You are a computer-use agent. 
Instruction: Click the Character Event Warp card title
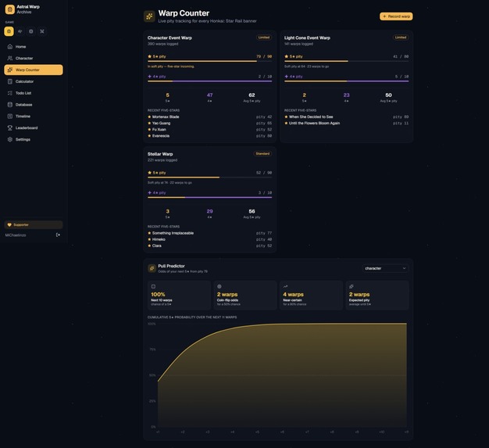pos(170,38)
